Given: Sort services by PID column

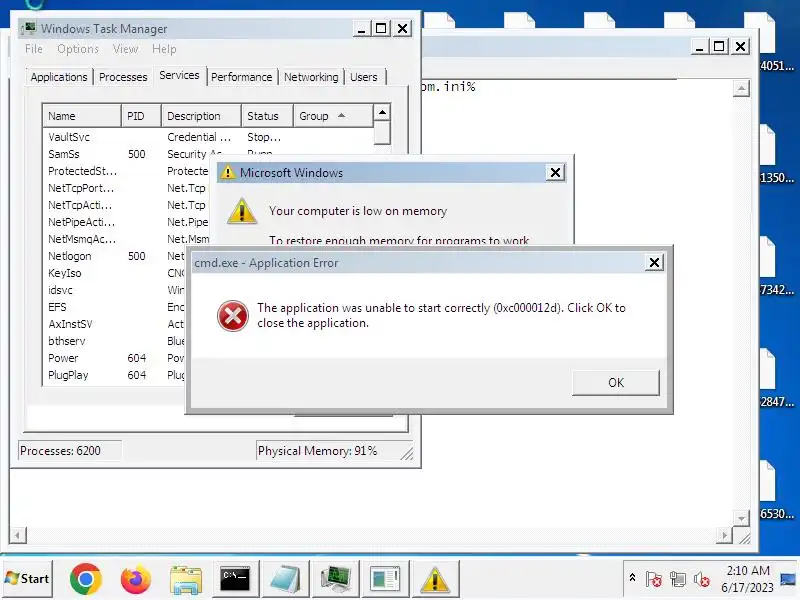Looking at the screenshot, I should 141,116.
